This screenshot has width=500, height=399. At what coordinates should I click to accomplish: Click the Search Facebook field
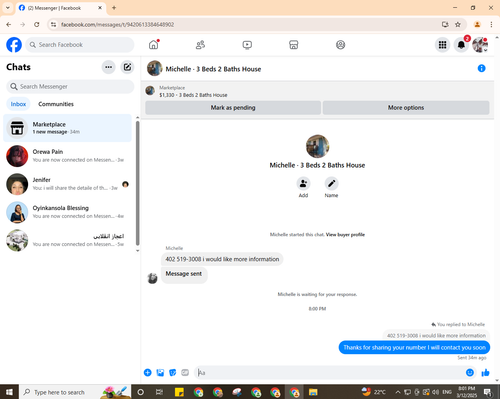[80, 45]
